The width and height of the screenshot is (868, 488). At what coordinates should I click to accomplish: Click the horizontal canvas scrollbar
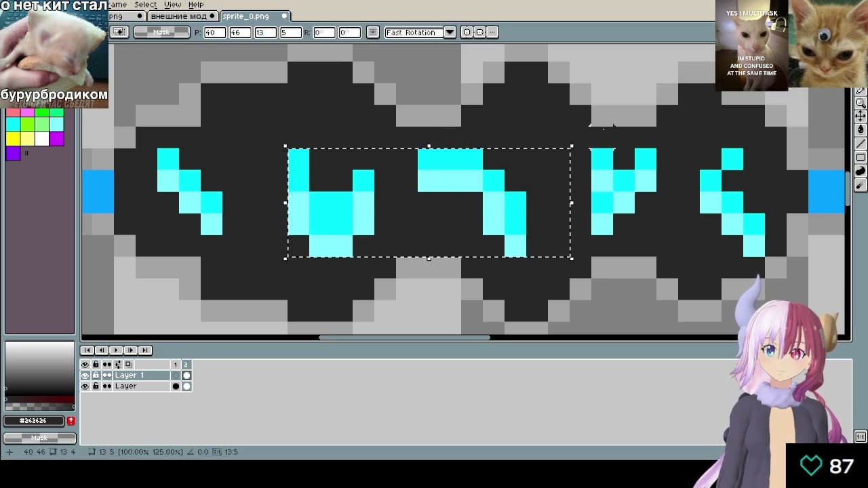(x=404, y=337)
